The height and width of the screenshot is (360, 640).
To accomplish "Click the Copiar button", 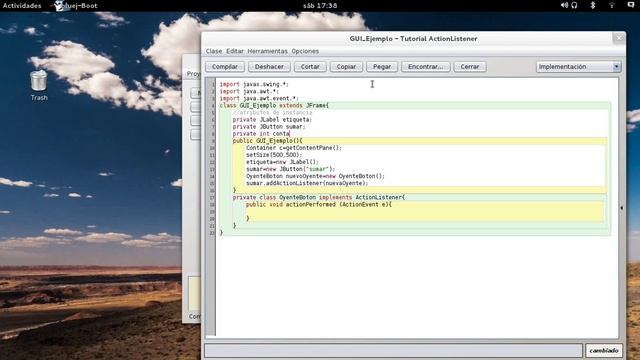I will pos(346,67).
